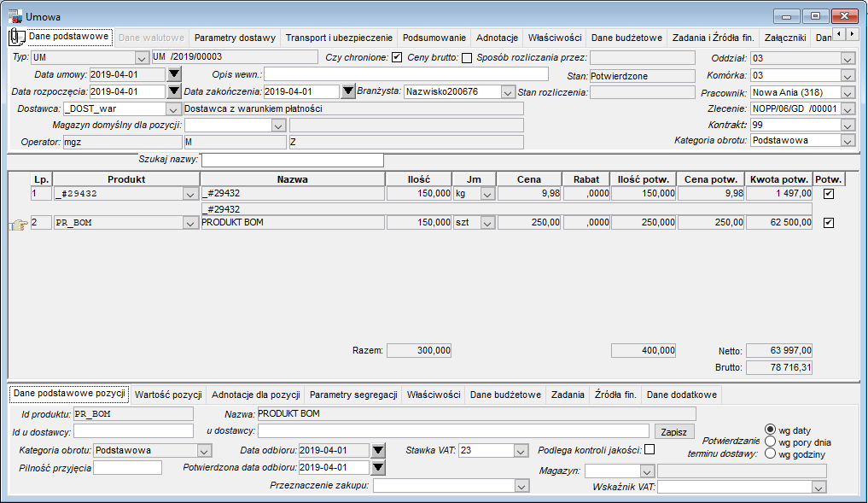Screen dimensions: 868x503
Task: Click the u dostawcy name field
Action: click(x=453, y=431)
